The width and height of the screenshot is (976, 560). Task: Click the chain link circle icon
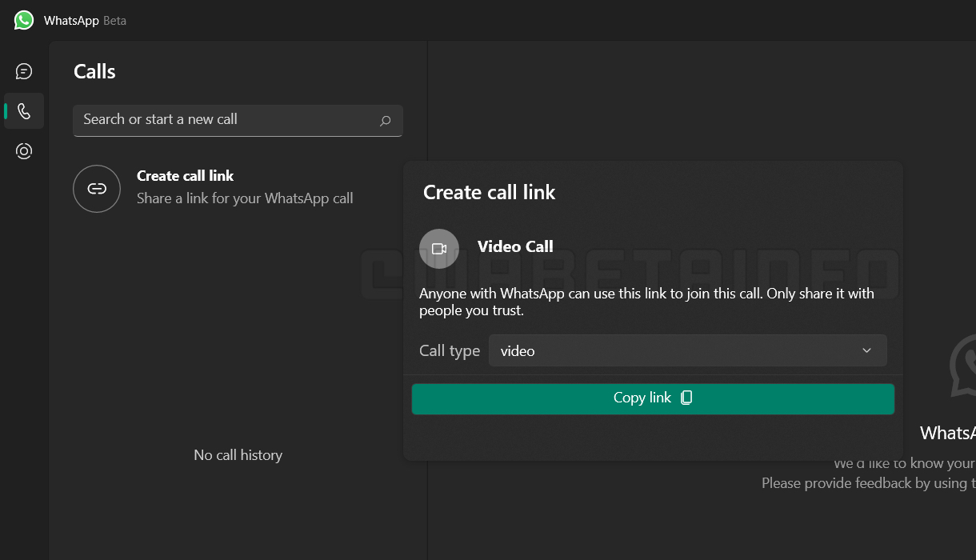(97, 189)
